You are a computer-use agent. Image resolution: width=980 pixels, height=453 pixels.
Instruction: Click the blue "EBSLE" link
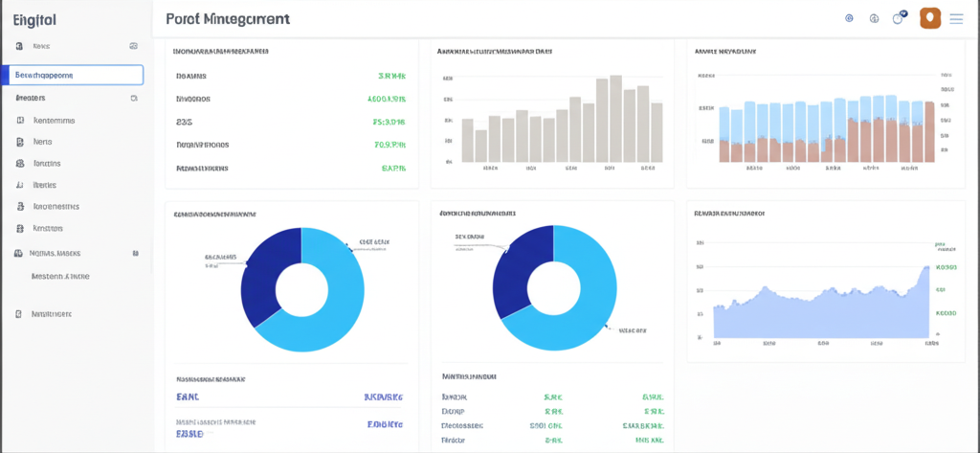pyautogui.click(x=189, y=433)
